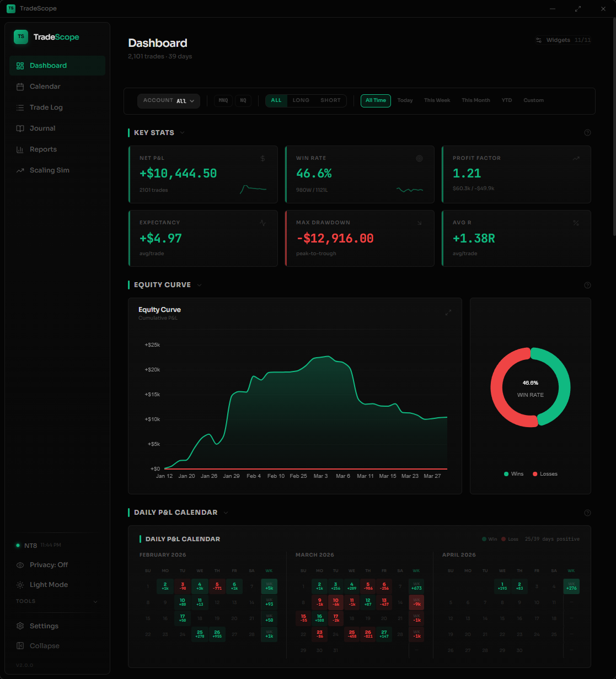Switch to the SHORT trades tab
The image size is (616, 679).
pyautogui.click(x=330, y=100)
